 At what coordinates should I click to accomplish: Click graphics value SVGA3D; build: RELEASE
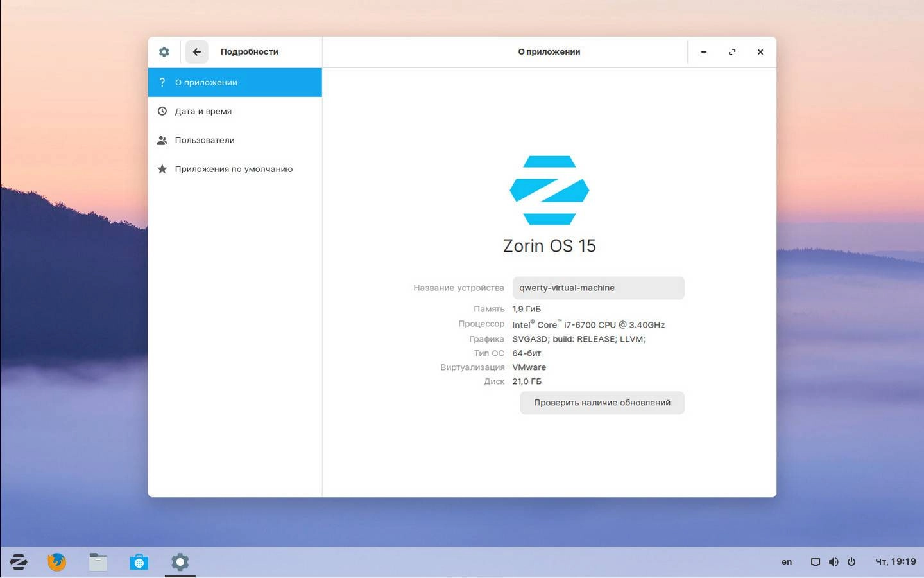[x=579, y=339]
